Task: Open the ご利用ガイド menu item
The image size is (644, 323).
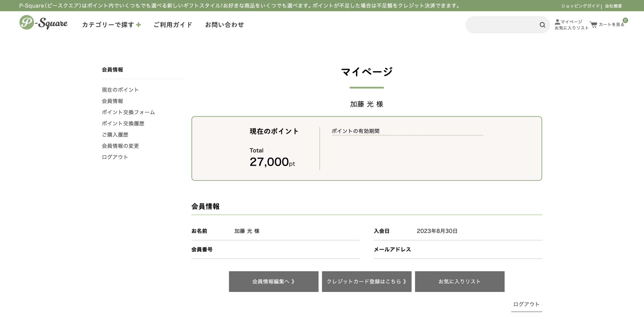Action: click(173, 25)
